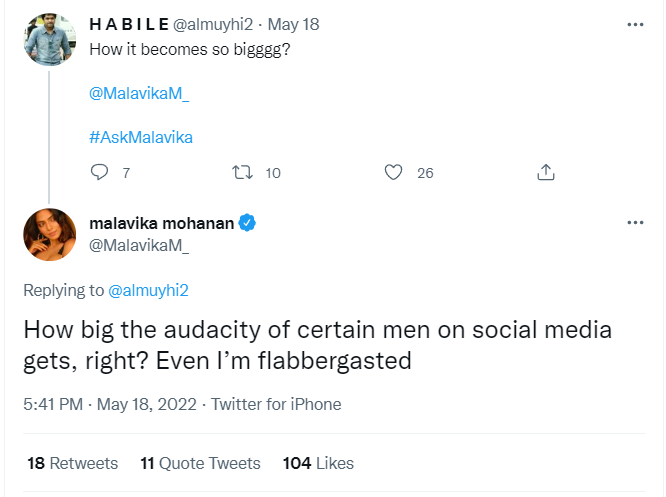The height and width of the screenshot is (497, 666).
Task: Click the share icon on HABILE's tweet
Action: pyautogui.click(x=546, y=172)
